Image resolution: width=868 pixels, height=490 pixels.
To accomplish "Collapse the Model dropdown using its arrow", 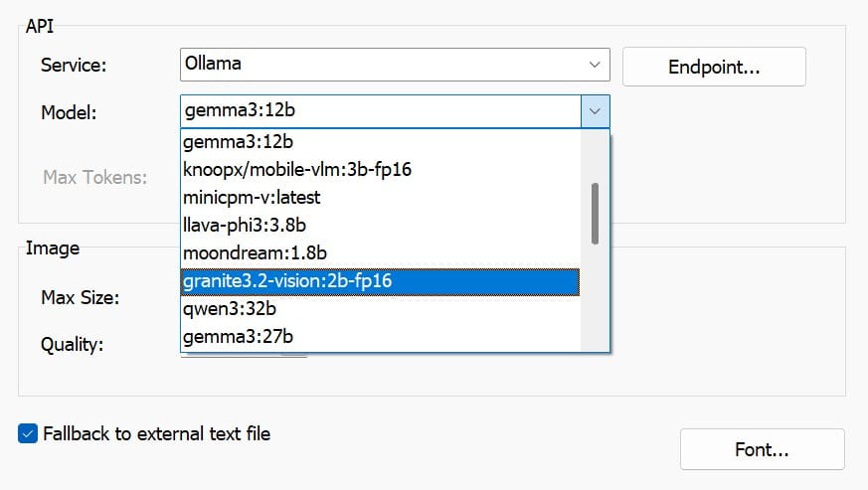I will 596,111.
